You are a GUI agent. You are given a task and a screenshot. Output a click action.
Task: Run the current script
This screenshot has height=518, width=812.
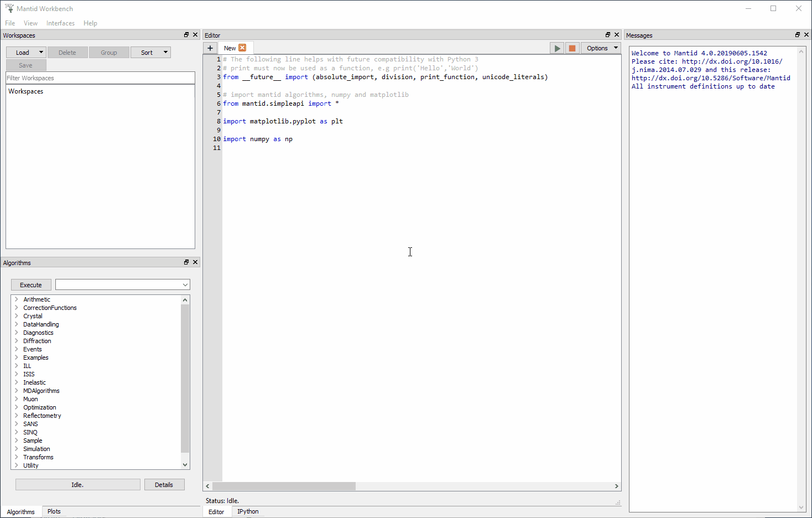tap(557, 48)
